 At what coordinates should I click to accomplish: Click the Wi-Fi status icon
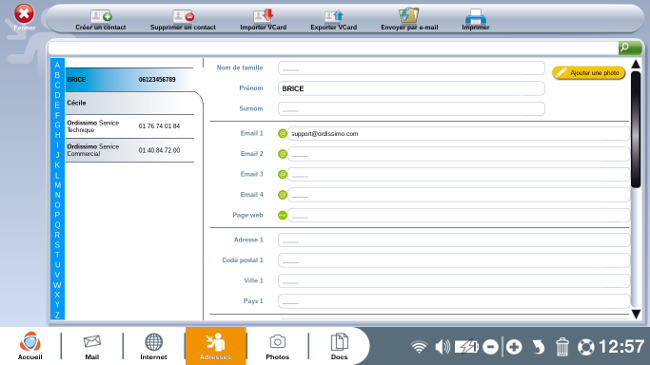pos(419,347)
